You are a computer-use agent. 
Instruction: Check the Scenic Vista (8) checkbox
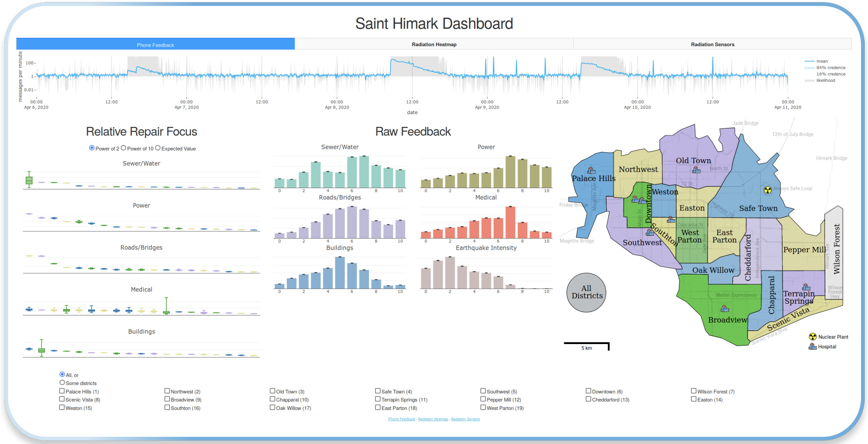pos(62,399)
